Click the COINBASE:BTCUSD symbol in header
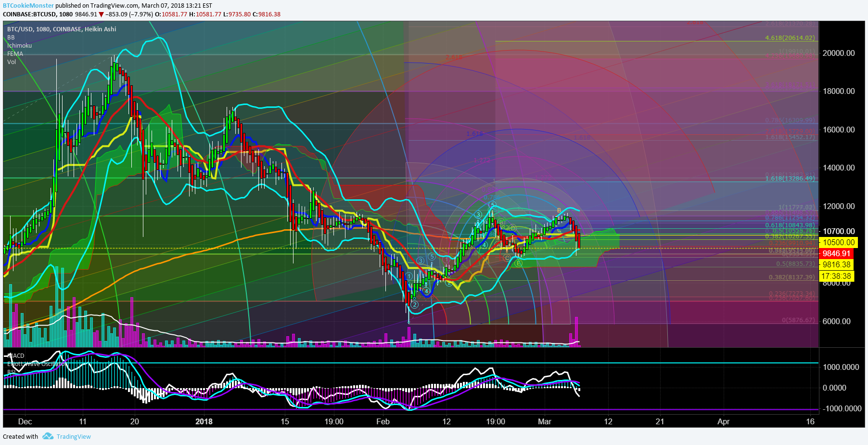 coord(30,14)
